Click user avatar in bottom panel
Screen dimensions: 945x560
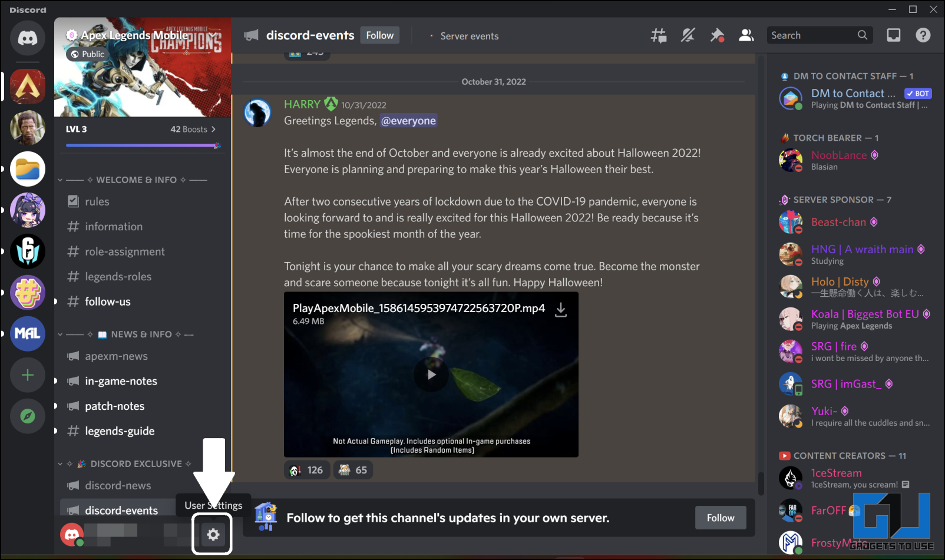(72, 535)
